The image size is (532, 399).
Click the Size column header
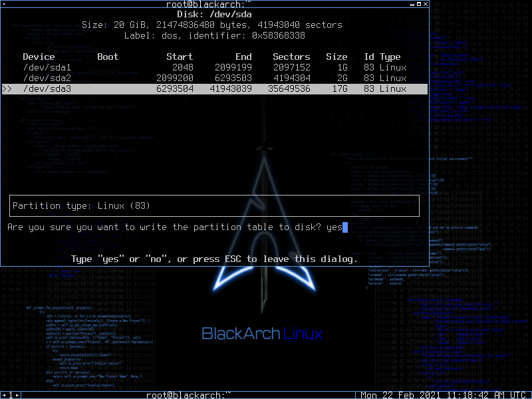point(336,57)
